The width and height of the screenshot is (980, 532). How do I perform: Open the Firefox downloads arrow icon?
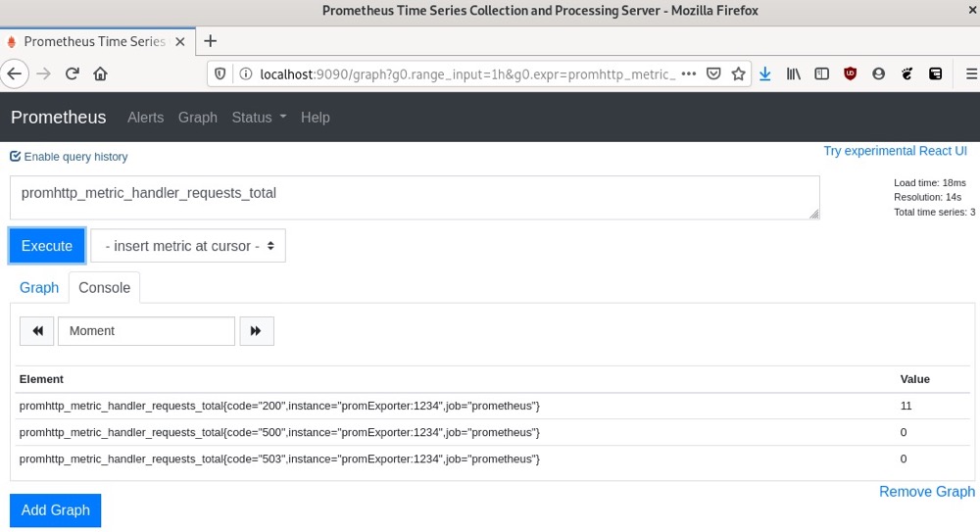[765, 73]
